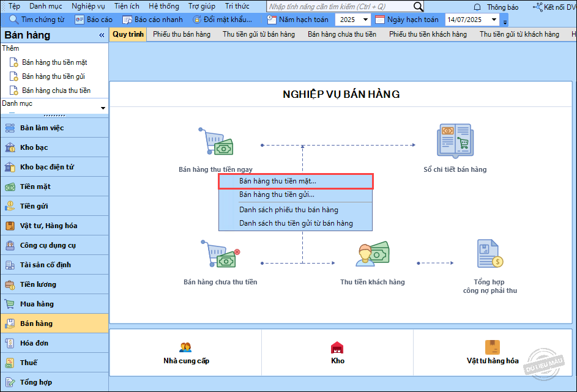This screenshot has width=577, height=392.
Task: Open Tiền mặt module icon
Action: tap(10, 187)
